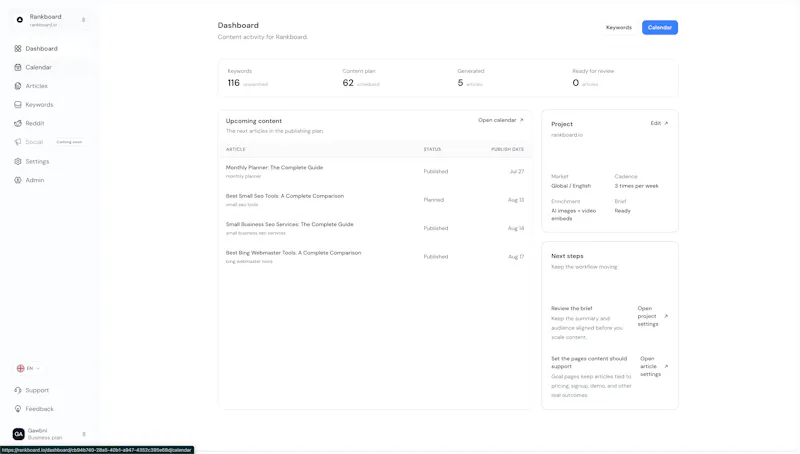800x454 pixels.
Task: Open the Monthly Planner article row
Action: pos(375,171)
